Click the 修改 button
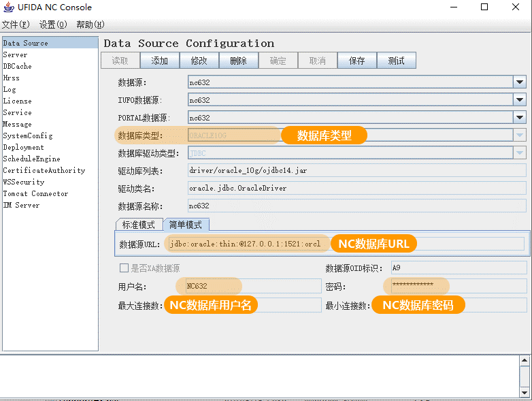Viewport: 532px width, 401px height. (199, 61)
